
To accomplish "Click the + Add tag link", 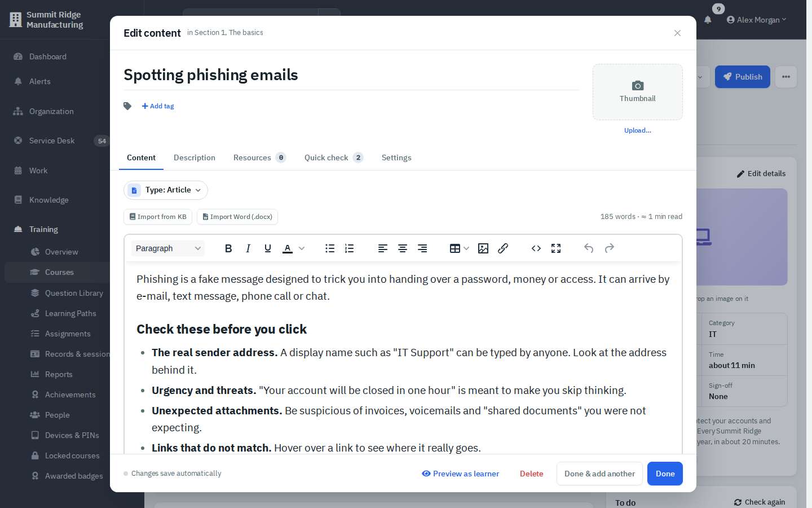I will (x=158, y=106).
